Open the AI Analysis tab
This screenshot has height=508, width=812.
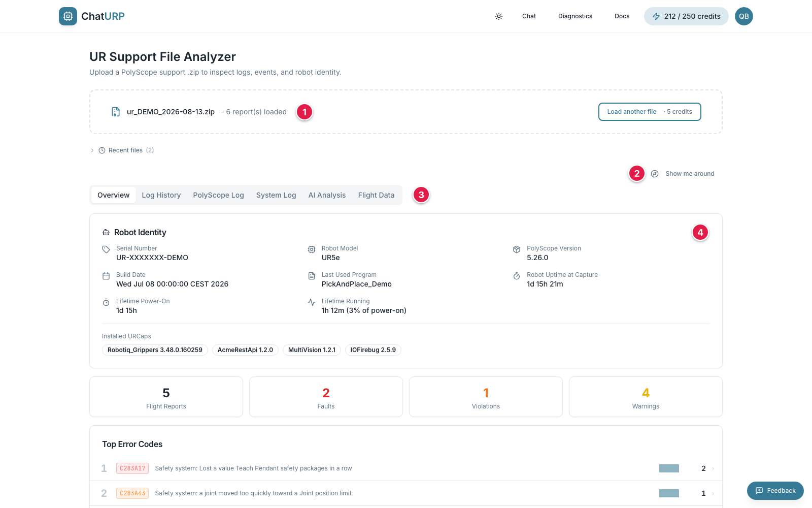(327, 195)
